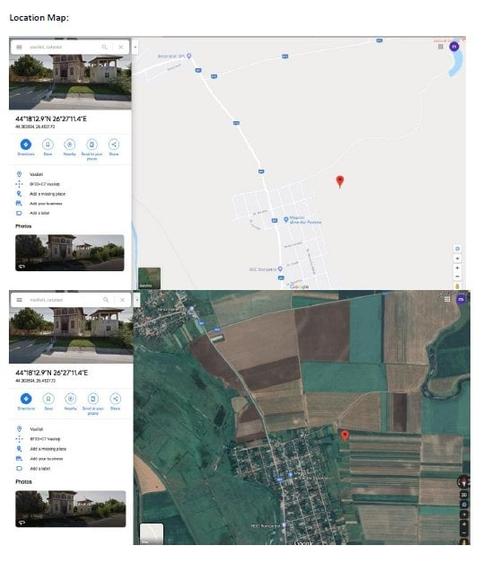Click the Directions button in the lower panel
This screenshot has width=491, height=563.
[x=26, y=402]
